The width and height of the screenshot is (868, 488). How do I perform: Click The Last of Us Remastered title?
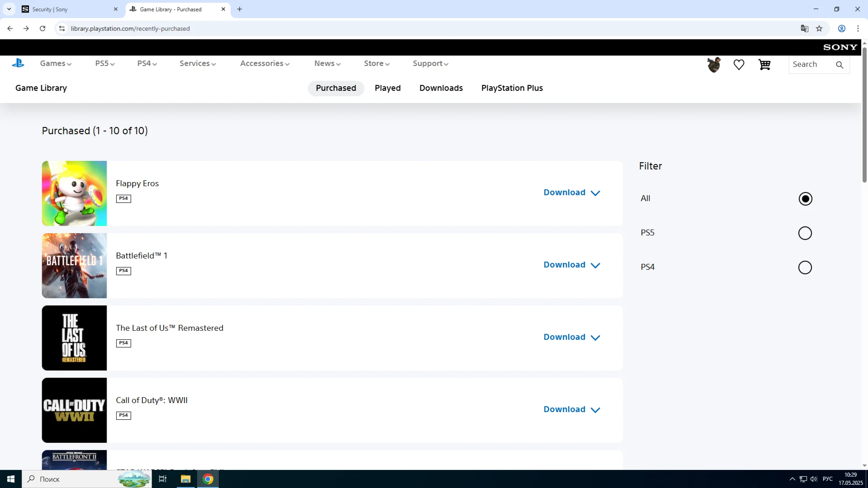tap(170, 328)
